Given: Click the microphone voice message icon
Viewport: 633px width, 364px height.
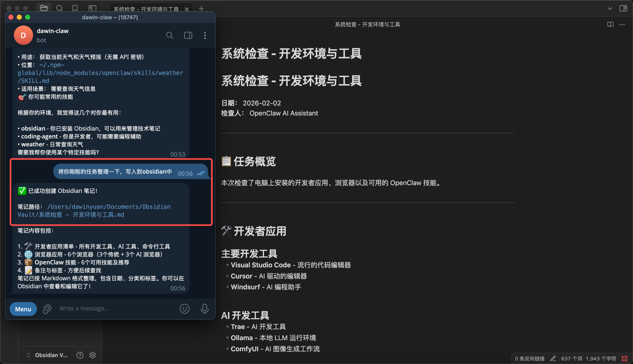Looking at the screenshot, I should point(205,309).
